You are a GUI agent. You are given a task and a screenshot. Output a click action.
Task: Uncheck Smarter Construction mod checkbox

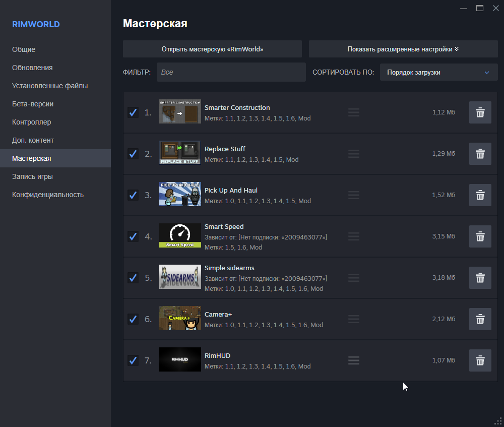coord(133,112)
